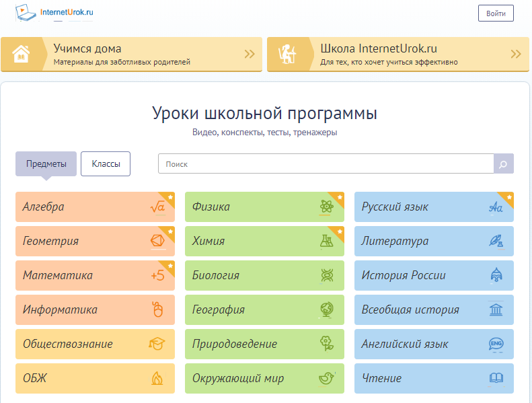Image resolution: width=532 pixels, height=403 pixels.
Task: Click the InternetUrok.ru laptop logo icon
Action: (26, 13)
